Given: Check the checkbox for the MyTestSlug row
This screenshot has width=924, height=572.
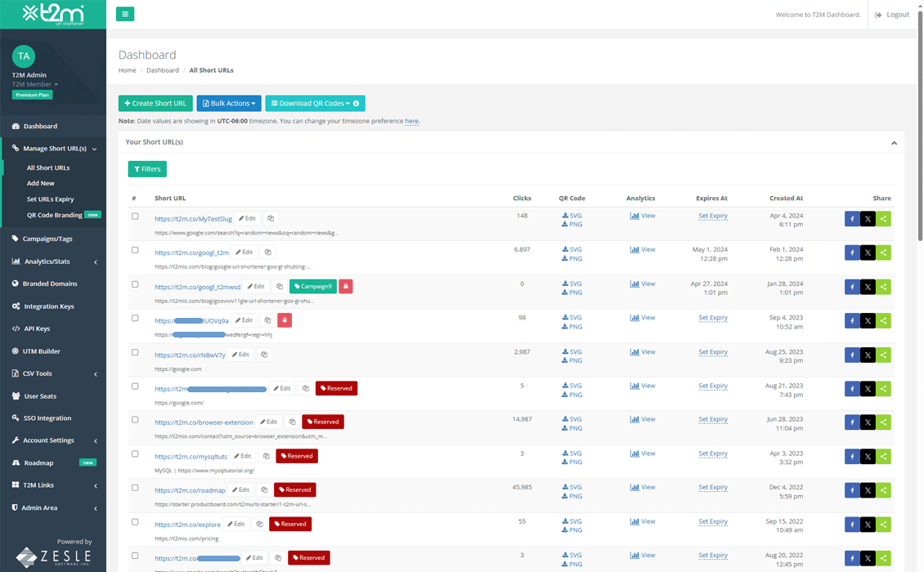Looking at the screenshot, I should (x=135, y=215).
